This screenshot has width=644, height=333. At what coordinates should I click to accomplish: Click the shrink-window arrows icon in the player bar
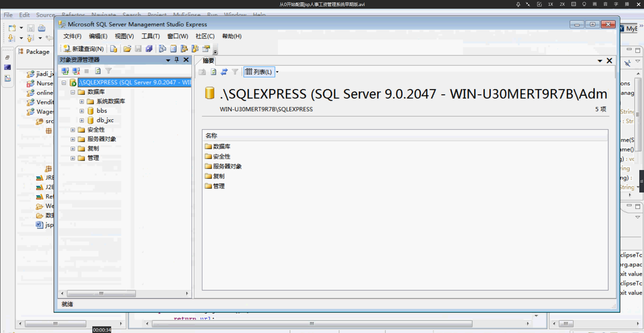coord(528,4)
